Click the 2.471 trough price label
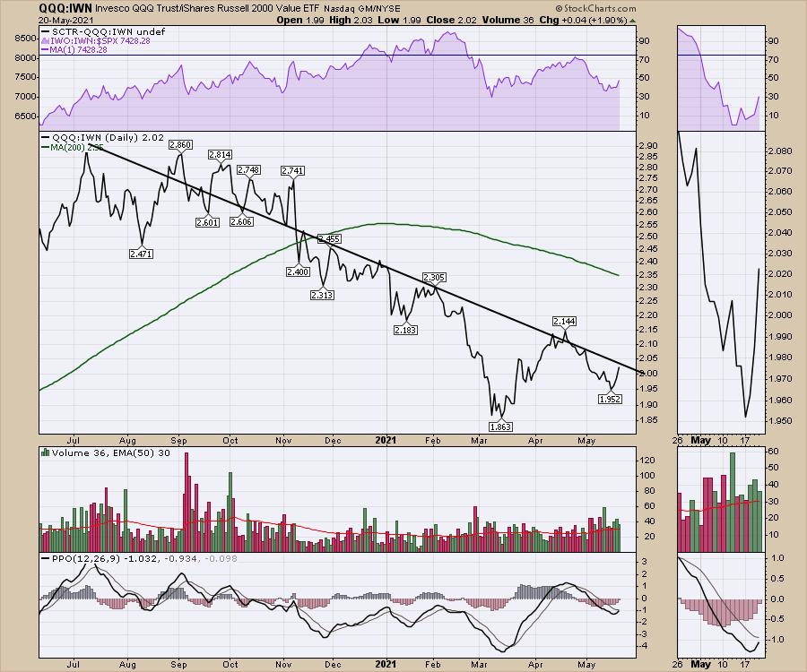 tap(141, 254)
